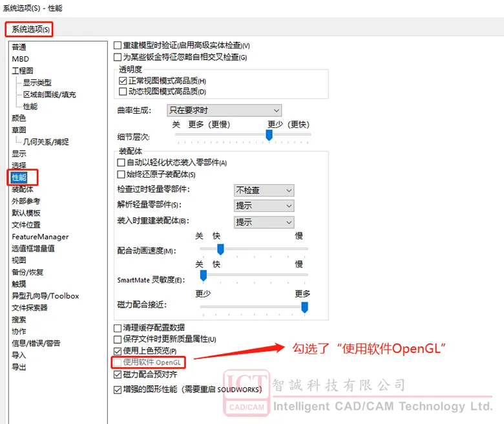The width and height of the screenshot is (504, 424).
Task: Open the 导入 category
Action: (19, 355)
